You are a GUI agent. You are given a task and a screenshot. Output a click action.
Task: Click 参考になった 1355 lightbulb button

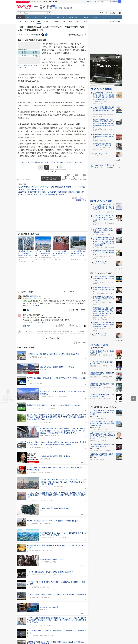pyautogui.click(x=78, y=310)
